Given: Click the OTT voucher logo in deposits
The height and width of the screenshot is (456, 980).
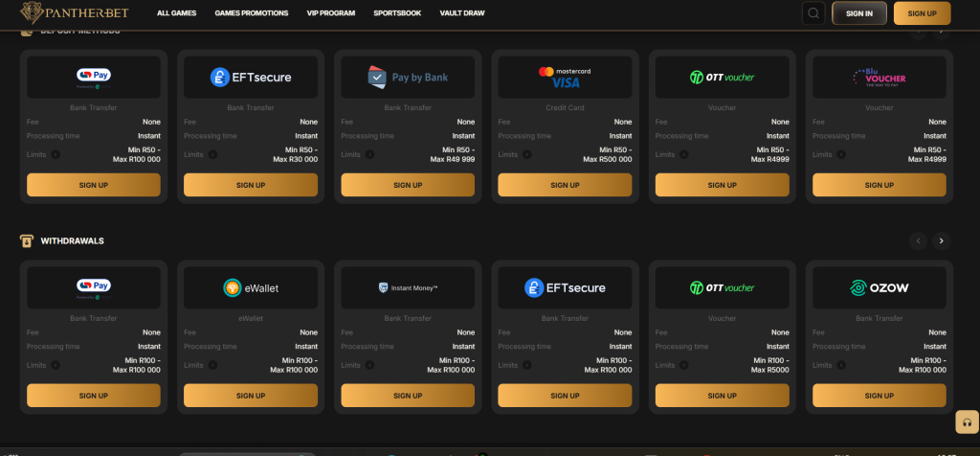Looking at the screenshot, I should 722,77.
